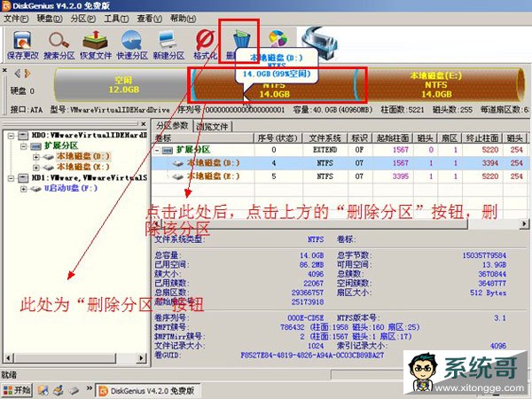
Task: Click first quick launch icon beside Start
Action: (x=43, y=390)
